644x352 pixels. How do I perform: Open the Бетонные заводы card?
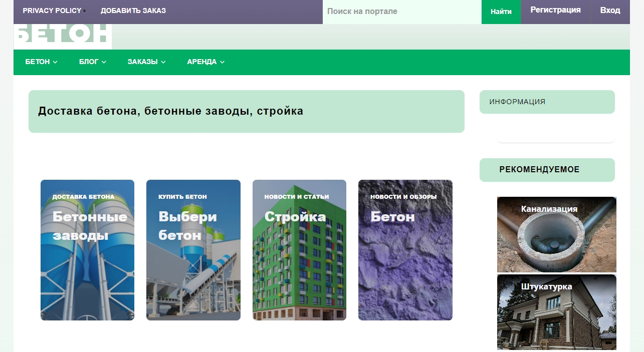point(87,250)
